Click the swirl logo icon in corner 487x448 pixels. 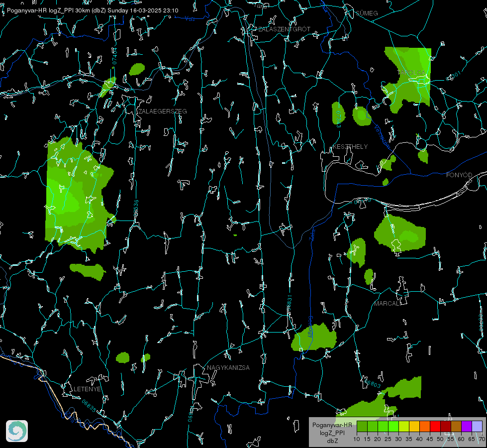point(17,431)
